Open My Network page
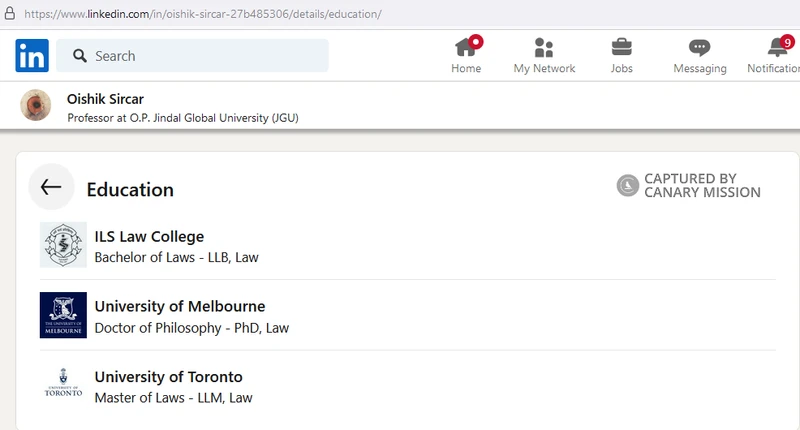This screenshot has width=800, height=430. [x=544, y=56]
